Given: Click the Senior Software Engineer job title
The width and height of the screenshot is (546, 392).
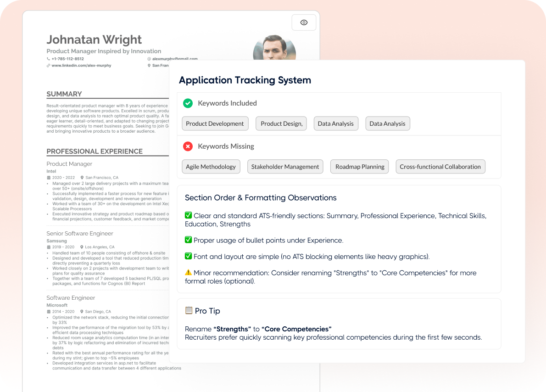Looking at the screenshot, I should 80,234.
